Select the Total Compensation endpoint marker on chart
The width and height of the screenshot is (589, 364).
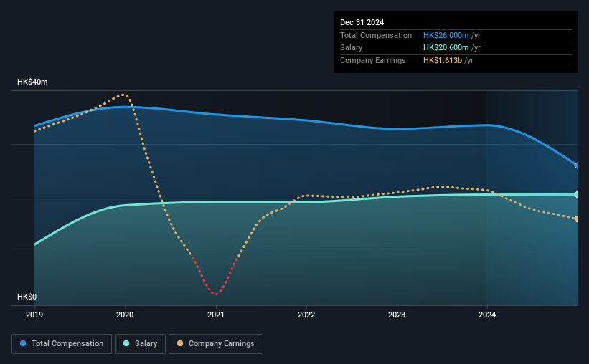(577, 166)
